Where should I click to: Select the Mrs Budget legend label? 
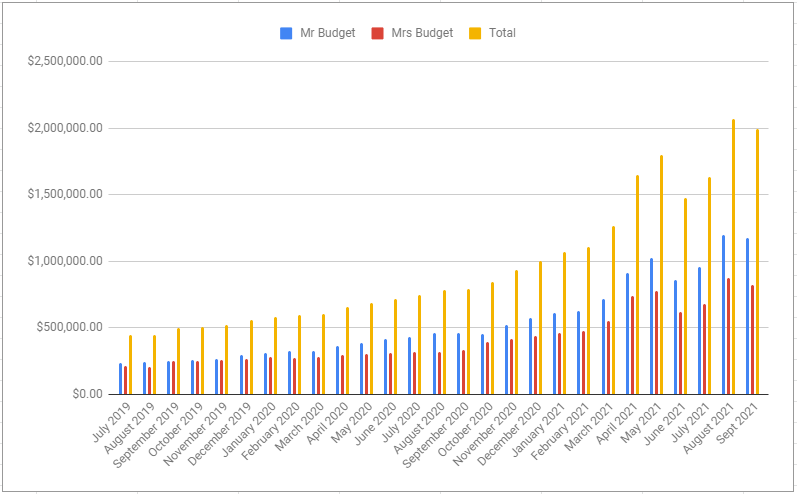point(420,33)
